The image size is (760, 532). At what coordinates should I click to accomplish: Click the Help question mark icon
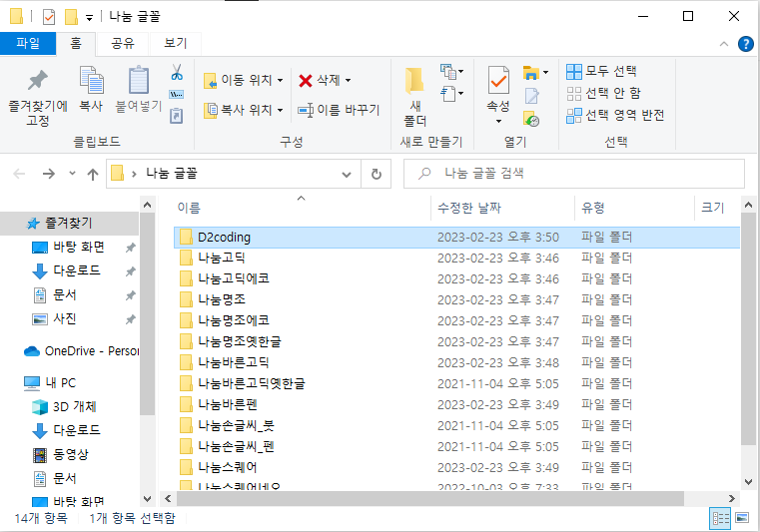click(x=745, y=44)
